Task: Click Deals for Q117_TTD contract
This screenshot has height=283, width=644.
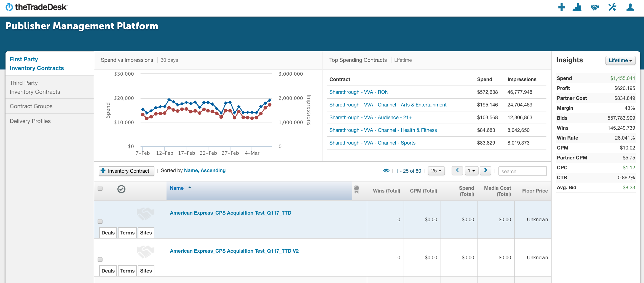Action: tap(108, 233)
